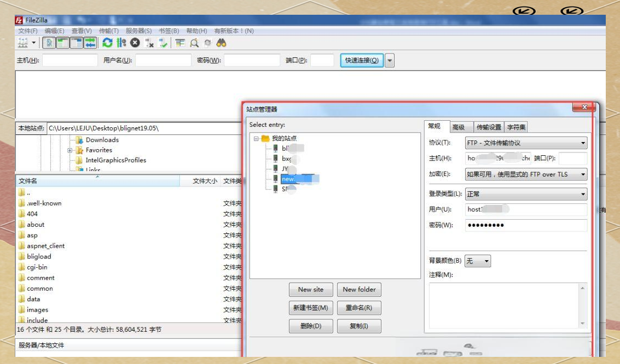Choose background color from 背景颜色 dropdown
Screen dimensions: 620x364
click(x=477, y=261)
